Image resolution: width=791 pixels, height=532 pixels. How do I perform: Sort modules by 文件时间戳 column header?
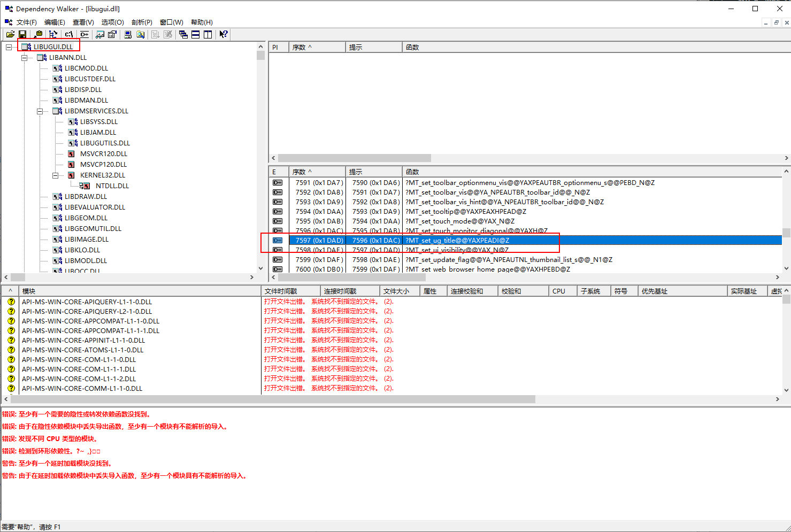tap(291, 291)
